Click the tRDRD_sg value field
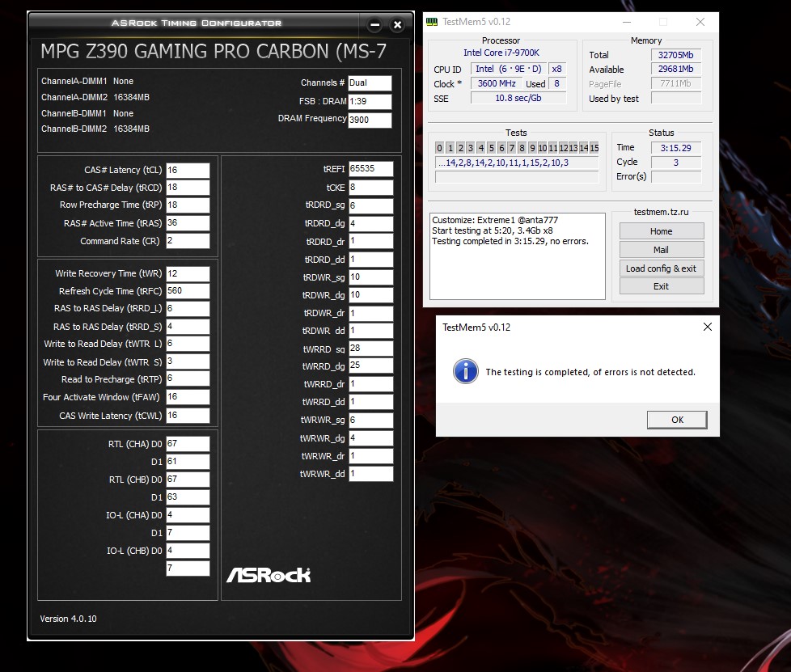The height and width of the screenshot is (672, 791). tap(370, 205)
